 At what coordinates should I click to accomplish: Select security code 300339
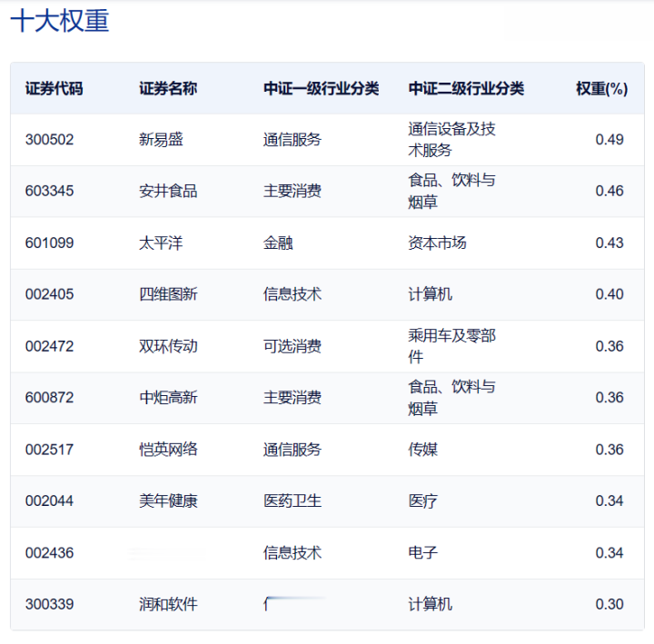point(49,604)
